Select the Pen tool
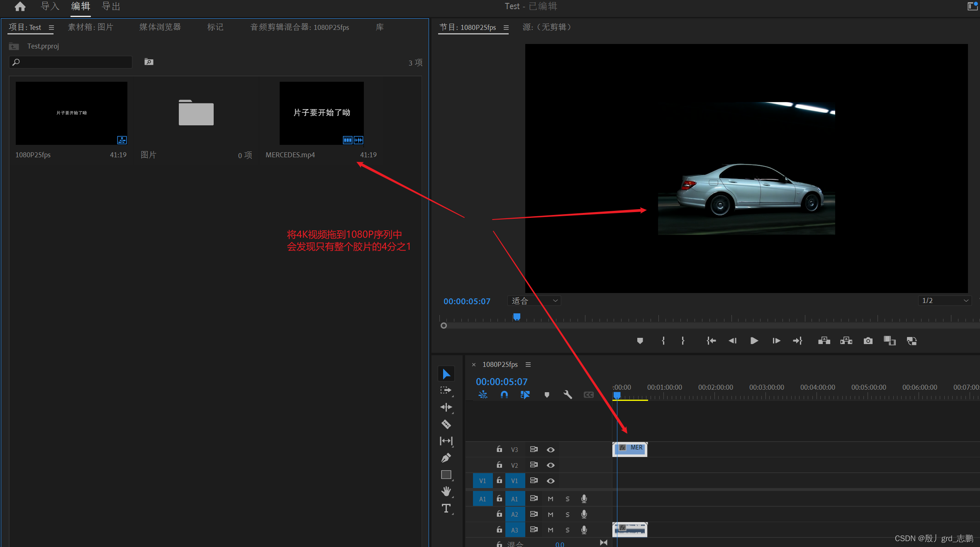 [446, 458]
